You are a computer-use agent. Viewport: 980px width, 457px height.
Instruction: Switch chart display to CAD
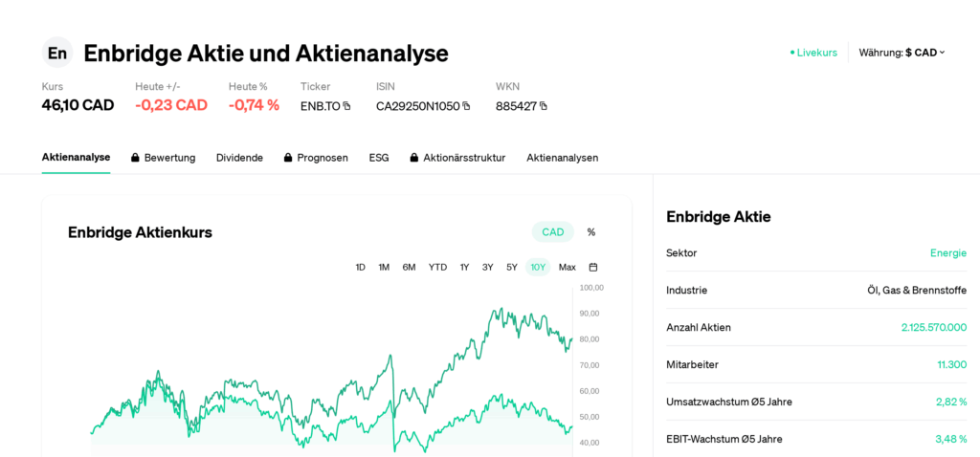point(552,232)
